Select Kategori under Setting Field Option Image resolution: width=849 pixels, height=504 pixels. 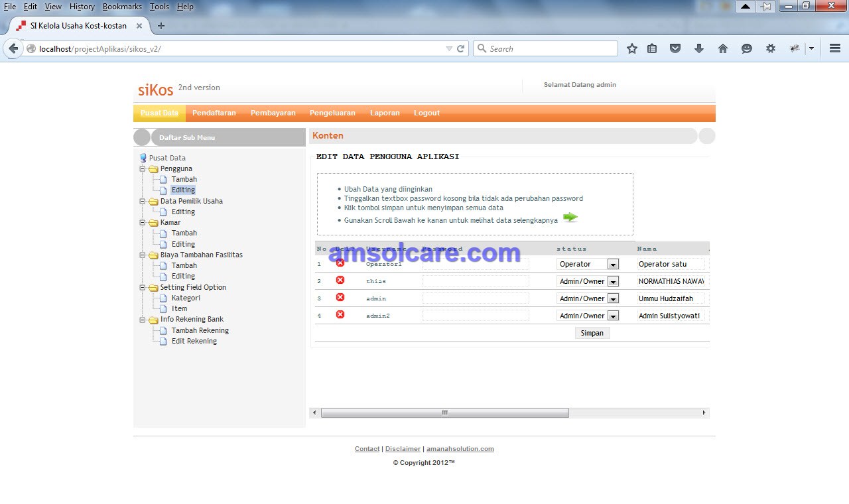tap(186, 298)
